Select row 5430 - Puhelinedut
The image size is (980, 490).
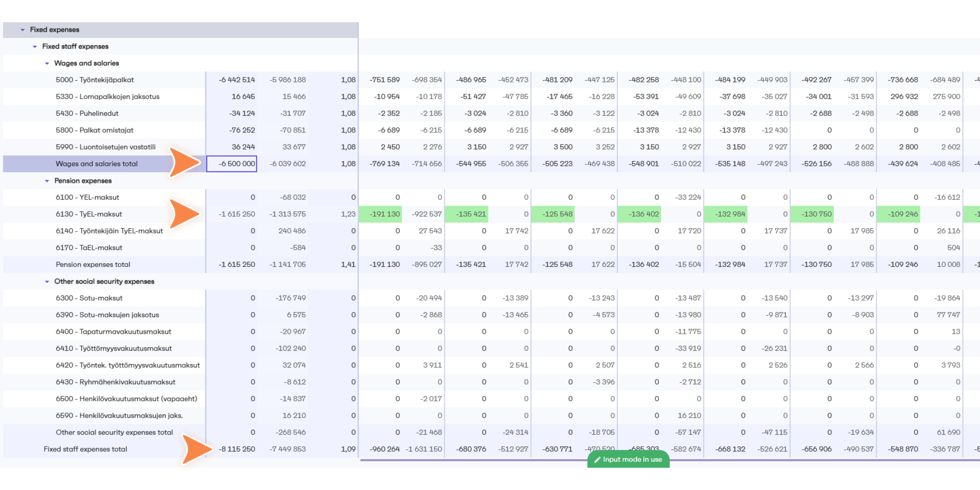[x=87, y=113]
